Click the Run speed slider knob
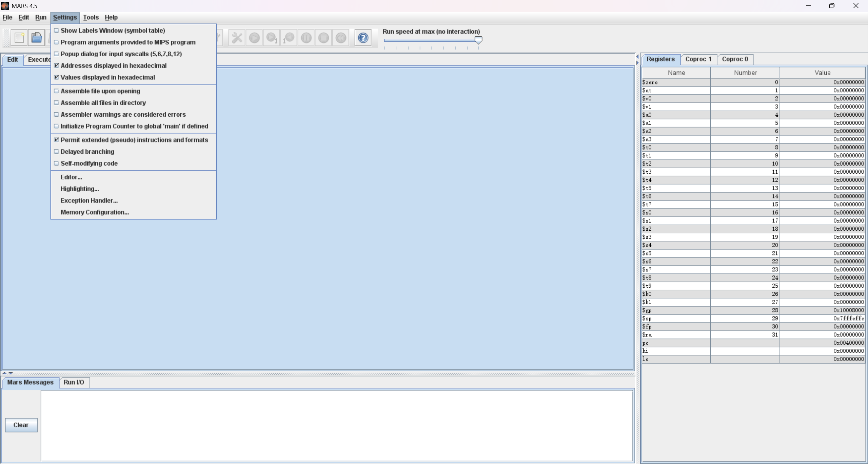868x464 pixels. coord(478,40)
